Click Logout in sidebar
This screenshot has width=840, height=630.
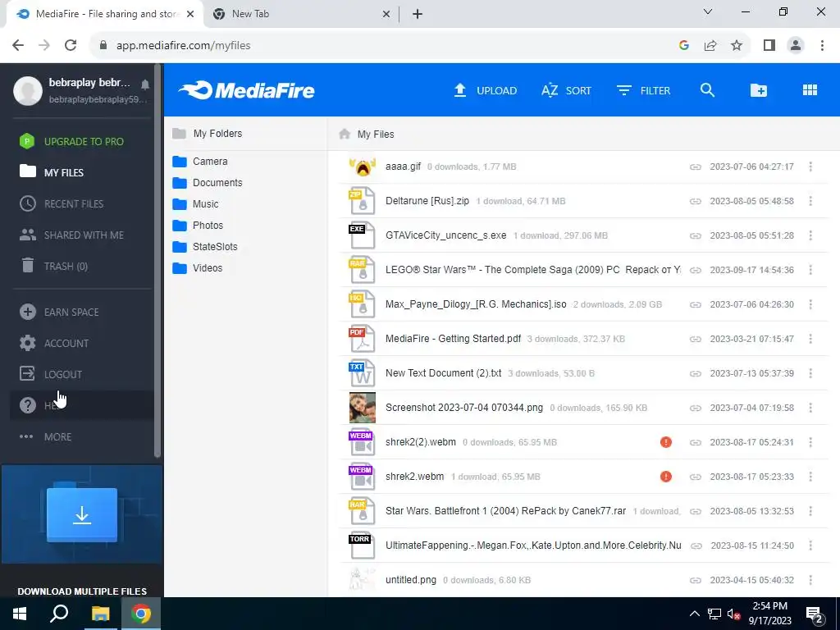51,374
